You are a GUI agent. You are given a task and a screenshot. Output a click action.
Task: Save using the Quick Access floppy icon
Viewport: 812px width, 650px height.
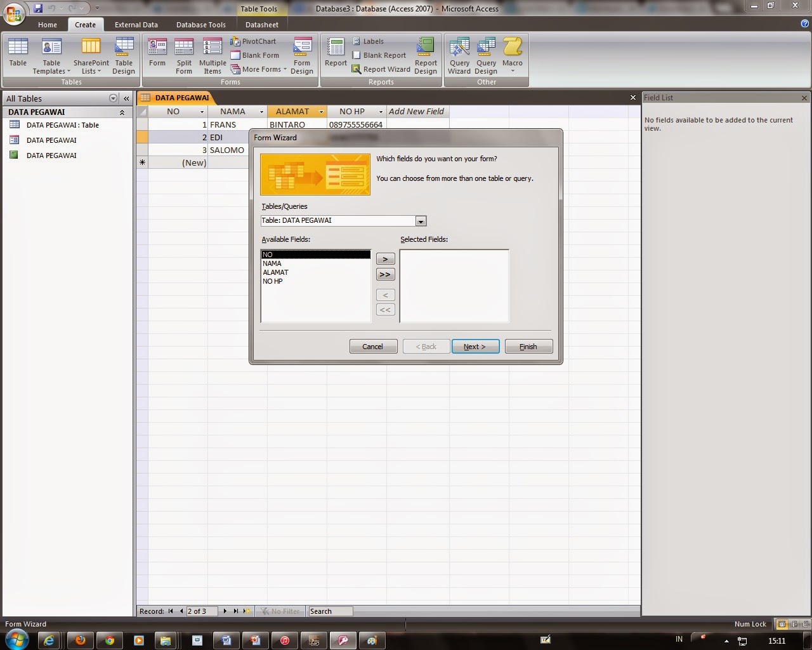pyautogui.click(x=38, y=9)
